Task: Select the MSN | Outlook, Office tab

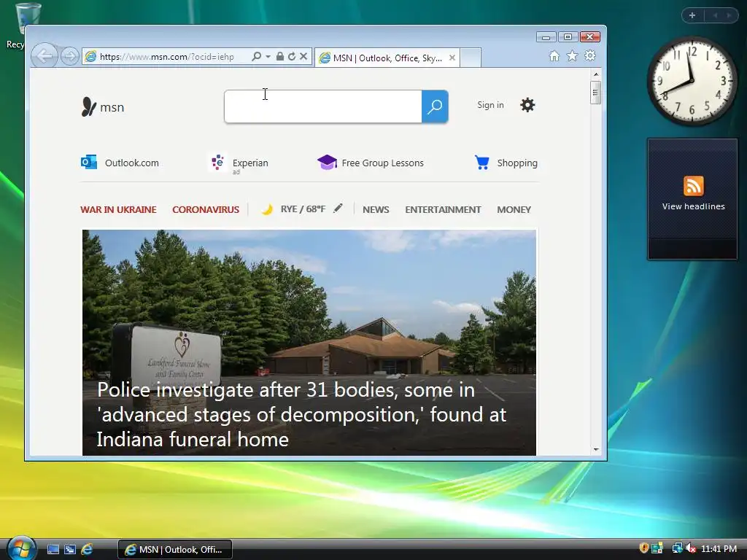Action: 387,58
